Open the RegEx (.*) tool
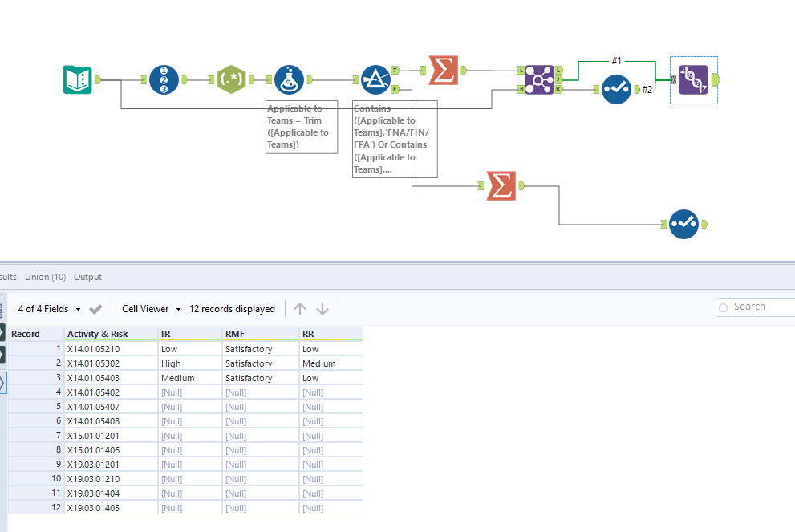The image size is (795, 532). [x=231, y=79]
